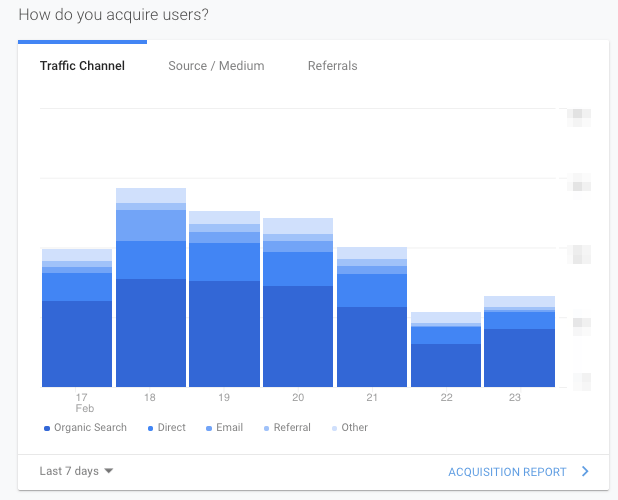The height and width of the screenshot is (500, 618).
Task: Select the Email segment on the Feb 18 bar
Action: pos(151,225)
